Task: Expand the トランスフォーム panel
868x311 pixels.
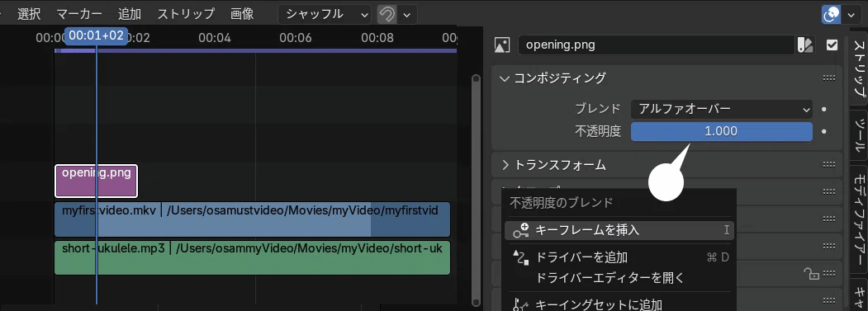Action: pyautogui.click(x=505, y=164)
